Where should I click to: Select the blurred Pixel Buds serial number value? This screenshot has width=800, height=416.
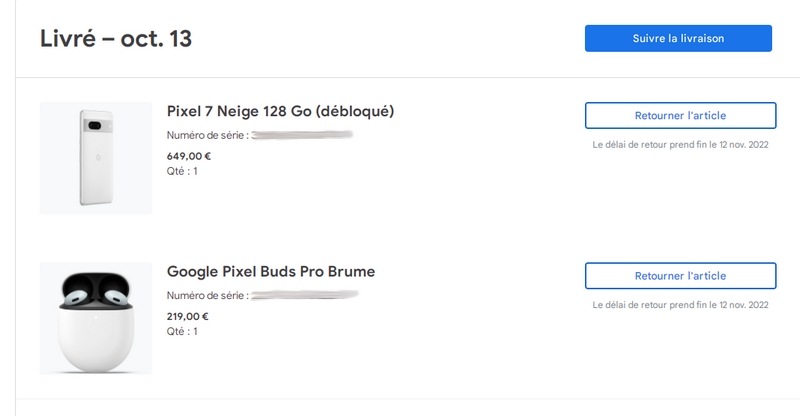[304, 295]
